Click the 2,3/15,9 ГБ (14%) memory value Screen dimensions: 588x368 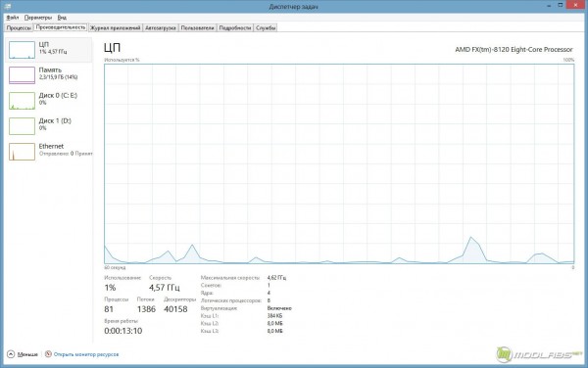click(x=58, y=77)
